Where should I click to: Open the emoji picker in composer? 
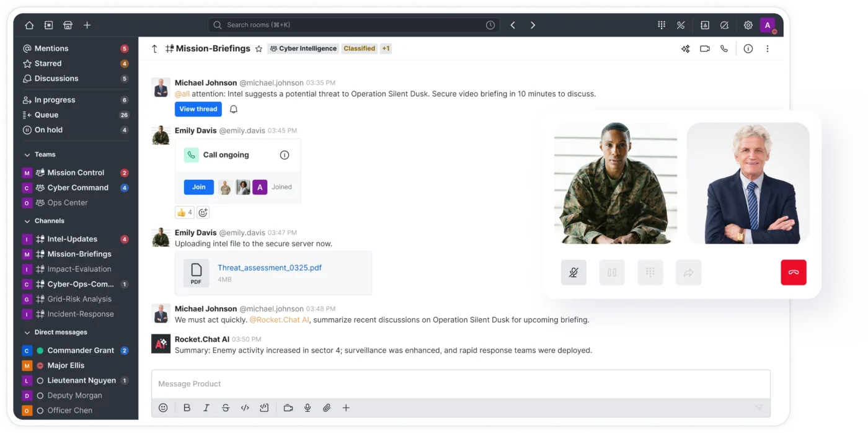163,408
